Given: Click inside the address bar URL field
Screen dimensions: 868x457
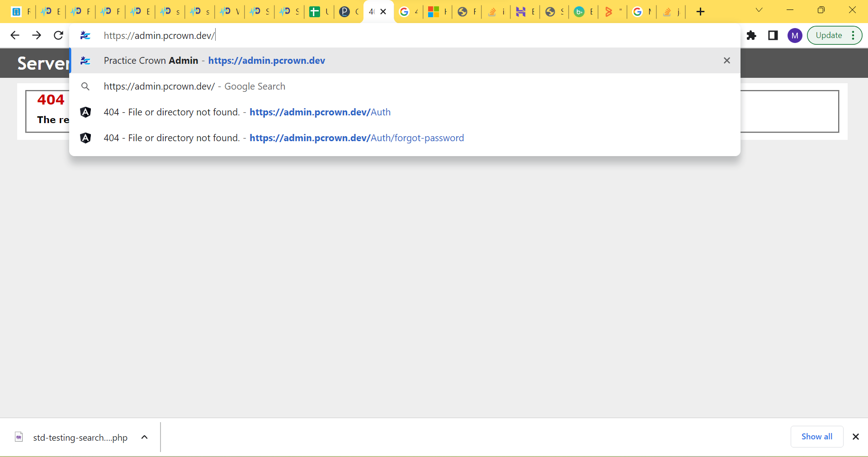Looking at the screenshot, I should [362, 35].
